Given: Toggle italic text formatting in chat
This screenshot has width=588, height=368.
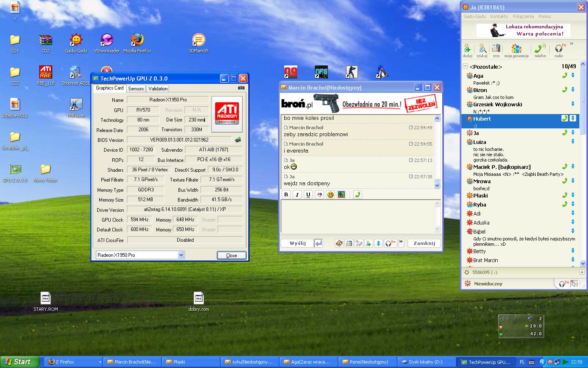Looking at the screenshot, I should 297,195.
